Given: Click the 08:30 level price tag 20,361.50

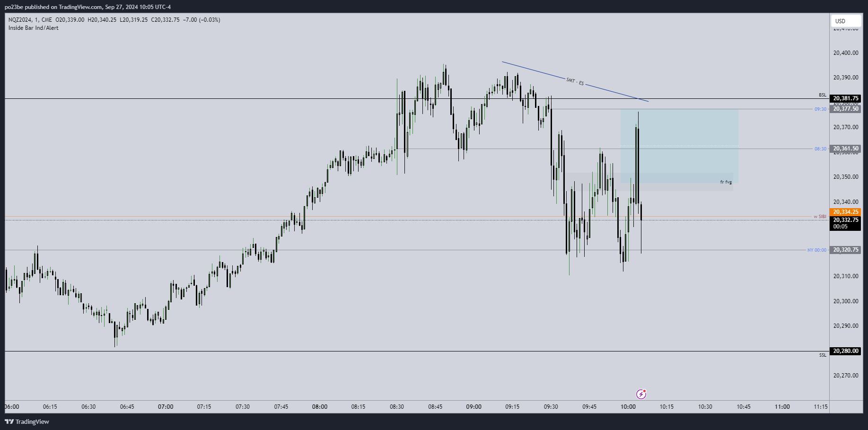Looking at the screenshot, I should (845, 149).
